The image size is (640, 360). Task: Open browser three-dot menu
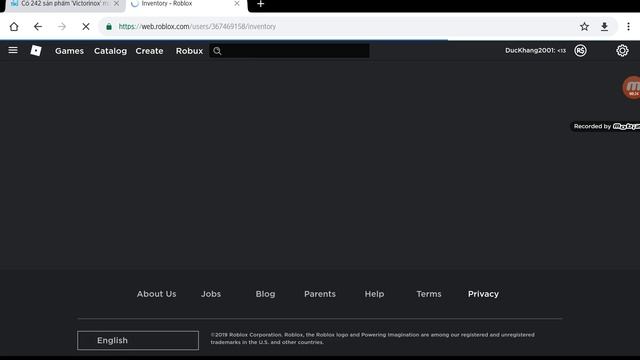[629, 27]
